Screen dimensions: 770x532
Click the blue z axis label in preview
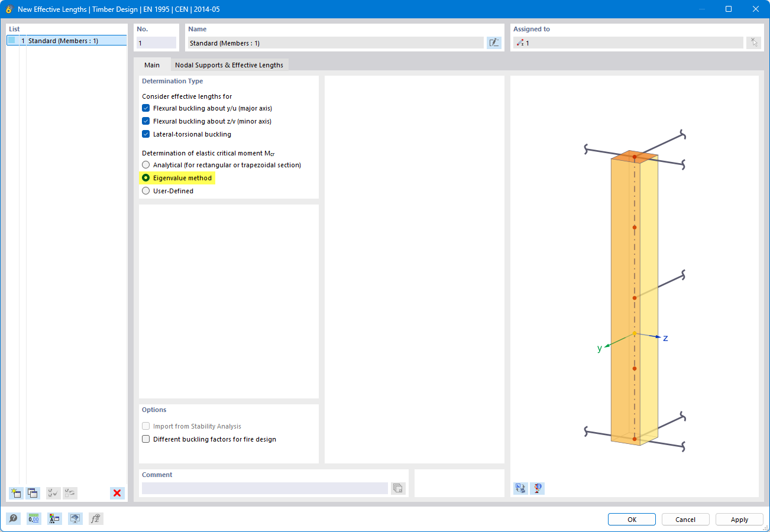point(665,338)
